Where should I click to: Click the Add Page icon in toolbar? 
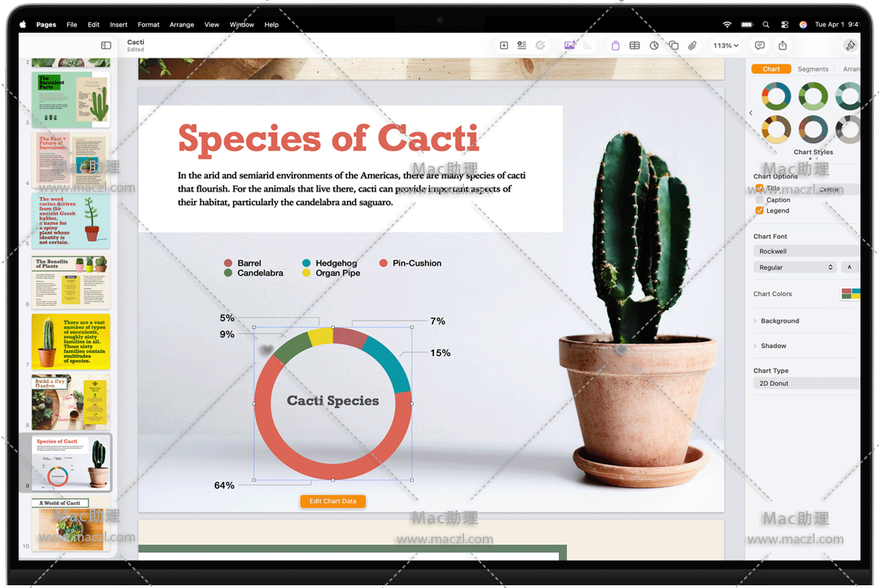[x=504, y=46]
